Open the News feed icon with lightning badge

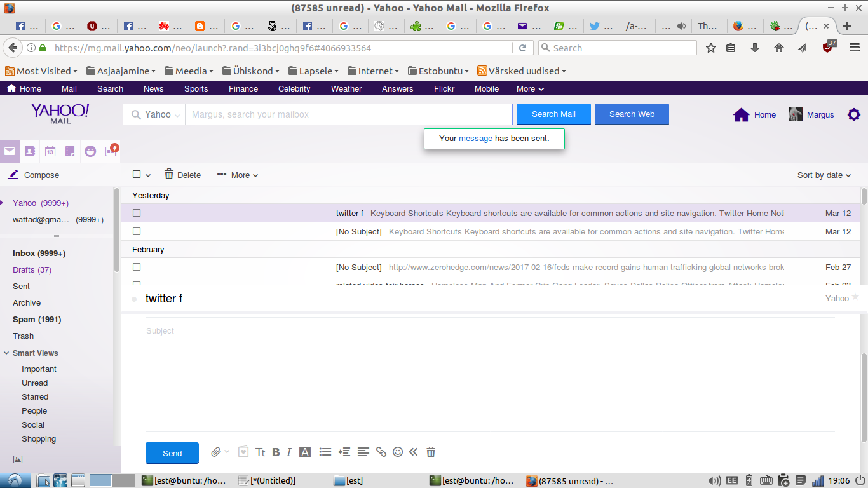point(111,151)
